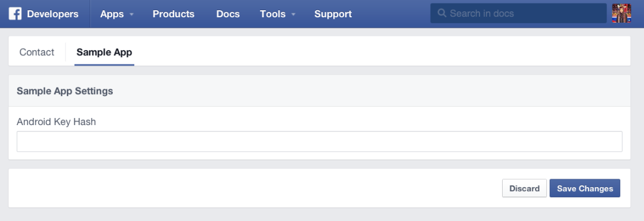Visit the Support page
Viewport: 644px width, 221px height.
tap(333, 14)
